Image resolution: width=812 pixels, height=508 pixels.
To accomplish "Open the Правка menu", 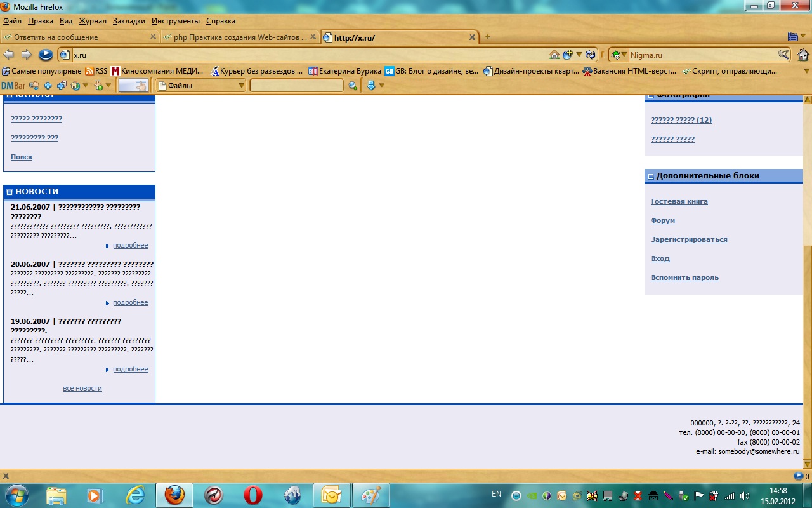I will coord(41,21).
